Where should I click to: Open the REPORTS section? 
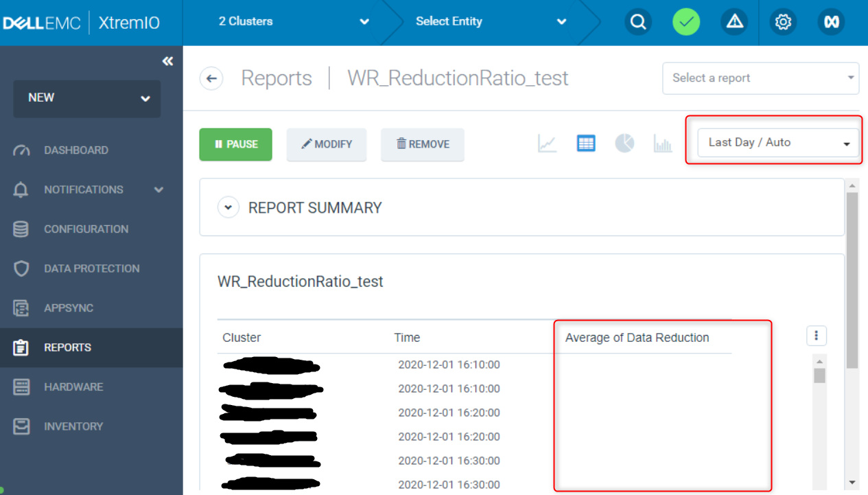[x=72, y=347]
